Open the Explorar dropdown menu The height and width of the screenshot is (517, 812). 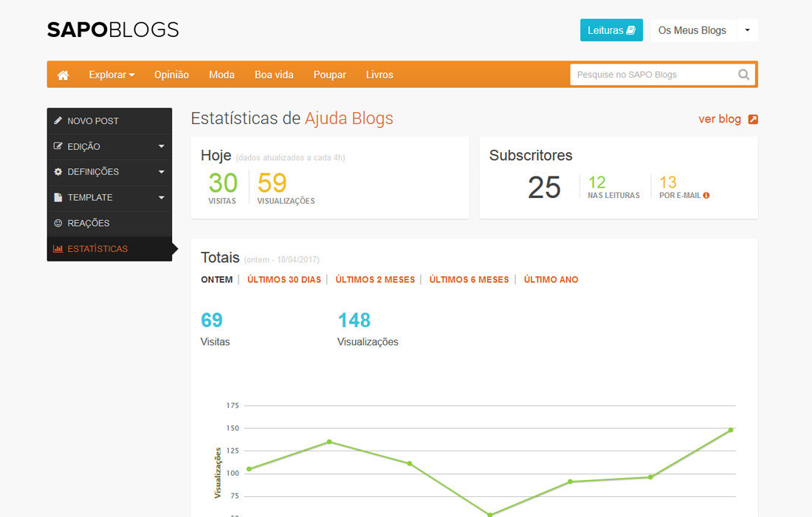coord(111,75)
